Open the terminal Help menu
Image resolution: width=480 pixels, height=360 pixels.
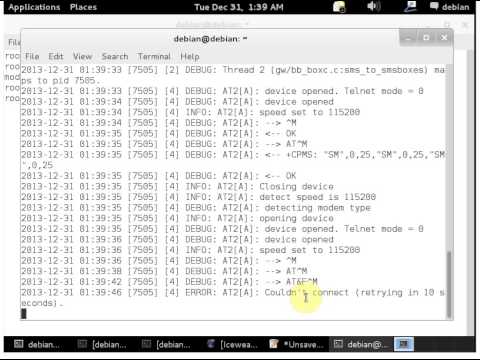pyautogui.click(x=190, y=56)
